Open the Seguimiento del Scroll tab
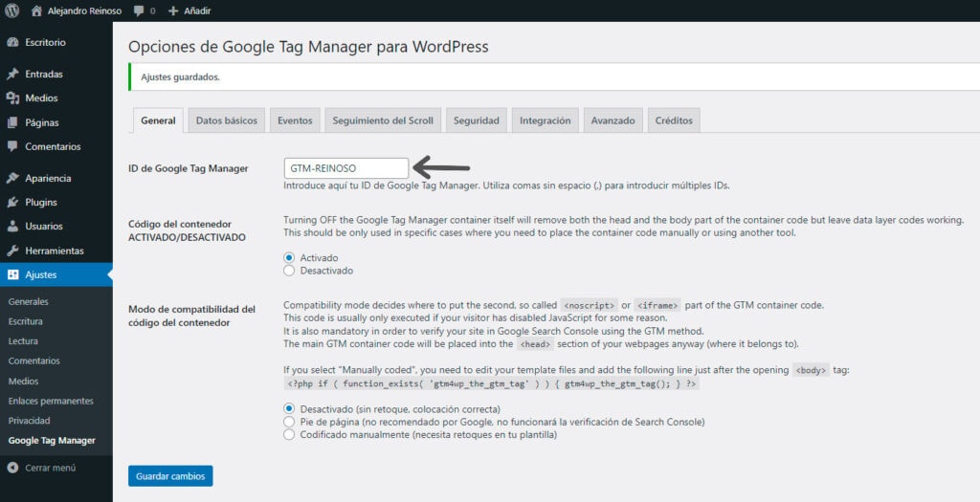This screenshot has width=980, height=502. [x=383, y=120]
